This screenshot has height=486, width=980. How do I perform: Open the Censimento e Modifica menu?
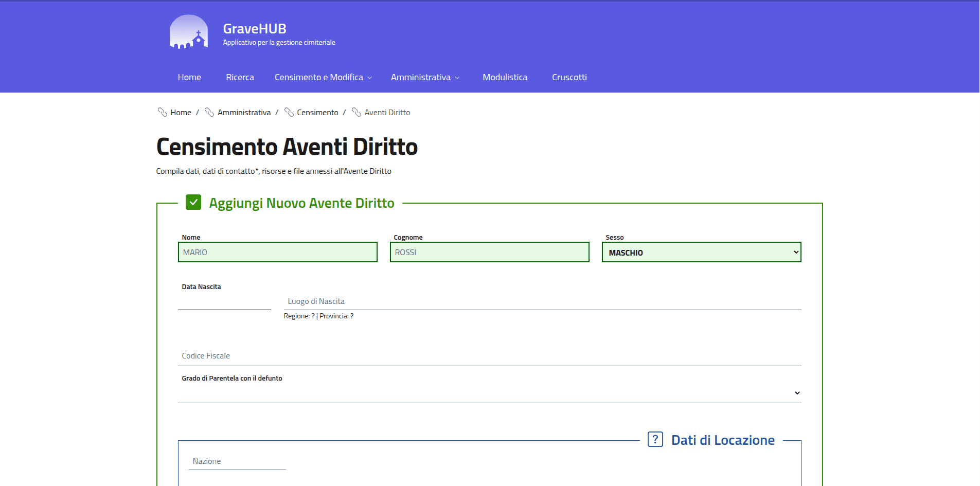point(322,77)
